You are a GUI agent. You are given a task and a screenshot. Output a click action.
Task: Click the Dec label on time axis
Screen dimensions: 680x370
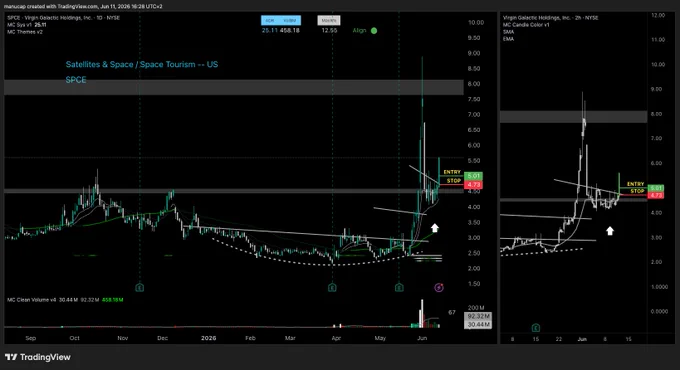[x=162, y=338]
